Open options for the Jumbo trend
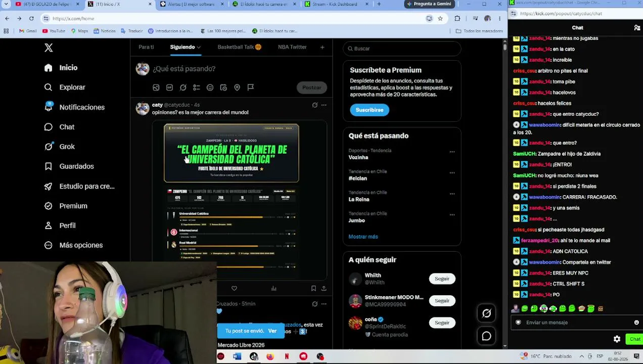 [x=452, y=215]
